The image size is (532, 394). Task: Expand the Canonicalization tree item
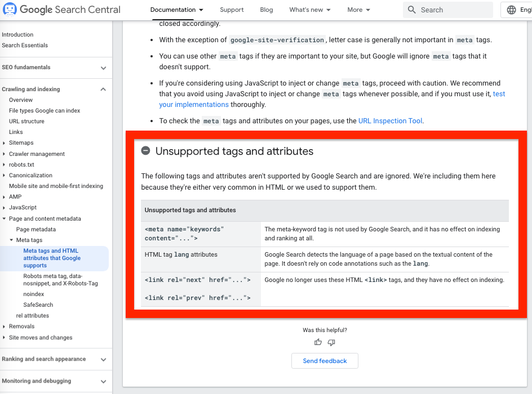pos(4,176)
